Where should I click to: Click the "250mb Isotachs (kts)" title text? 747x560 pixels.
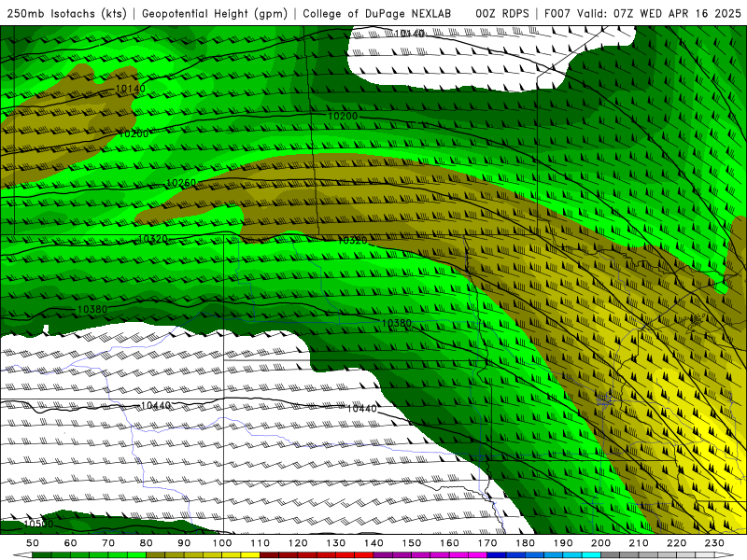66,13
